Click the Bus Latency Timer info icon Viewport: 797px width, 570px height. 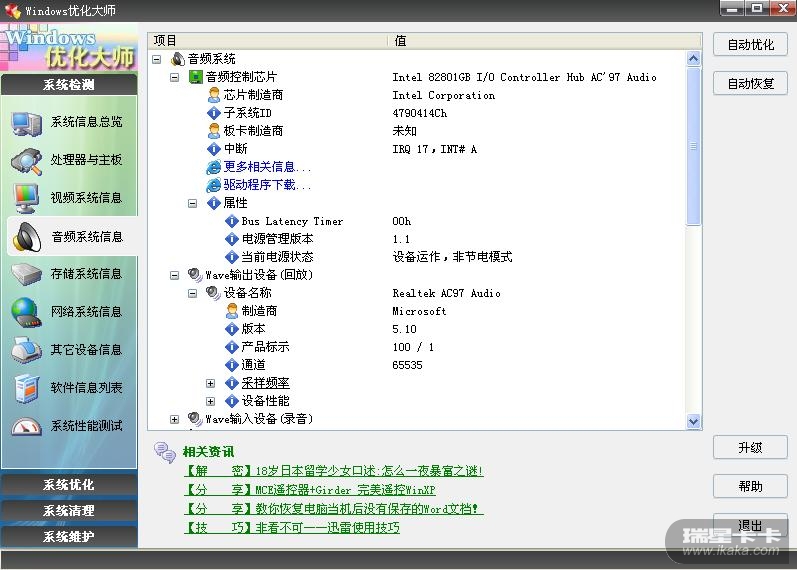coord(232,221)
